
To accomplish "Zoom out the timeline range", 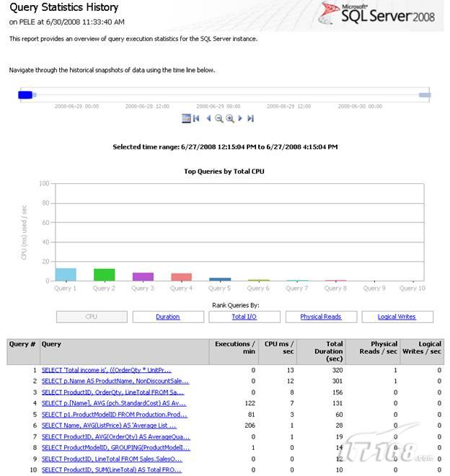I will tap(219, 118).
